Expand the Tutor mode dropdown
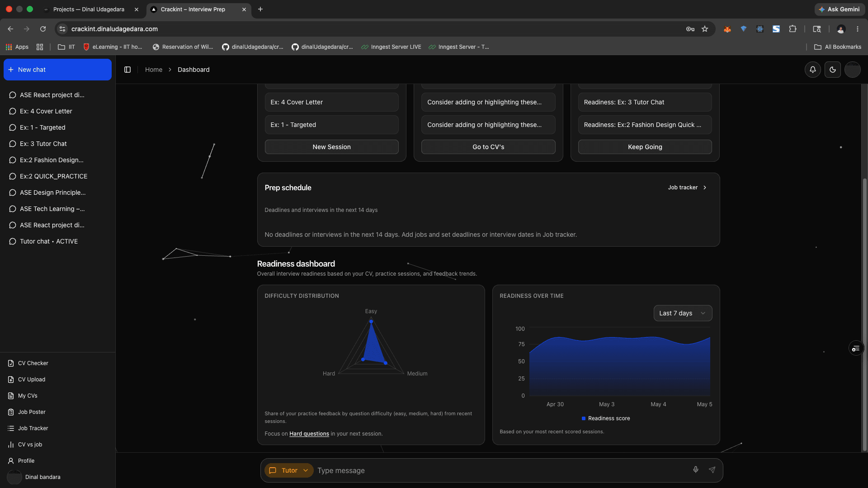The image size is (868, 488). click(x=289, y=470)
